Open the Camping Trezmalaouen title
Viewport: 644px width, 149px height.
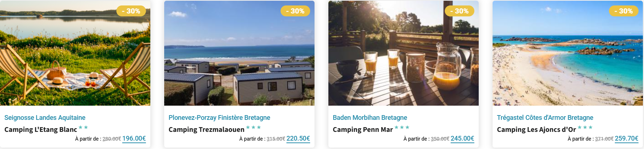pos(206,130)
